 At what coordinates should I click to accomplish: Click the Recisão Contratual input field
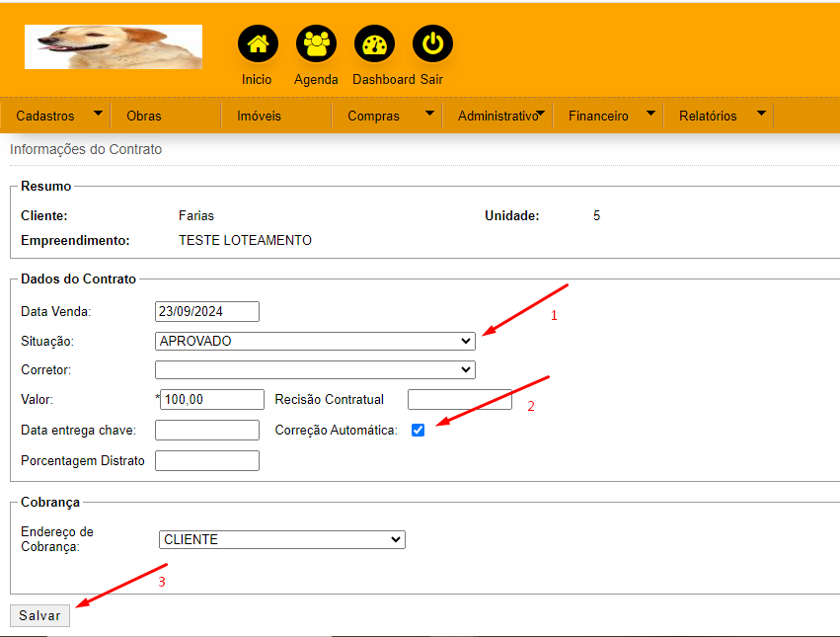pyautogui.click(x=459, y=400)
